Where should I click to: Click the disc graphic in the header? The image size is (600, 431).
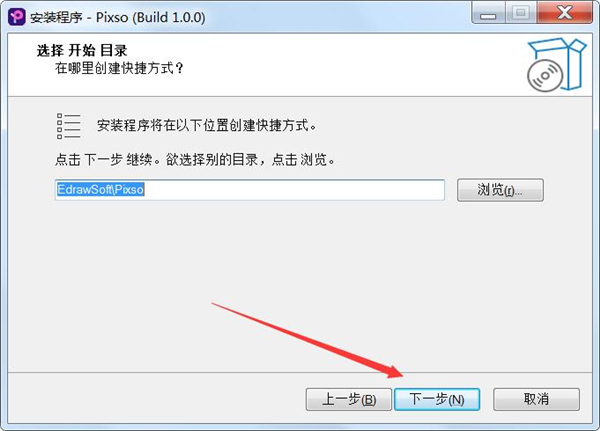pos(545,75)
